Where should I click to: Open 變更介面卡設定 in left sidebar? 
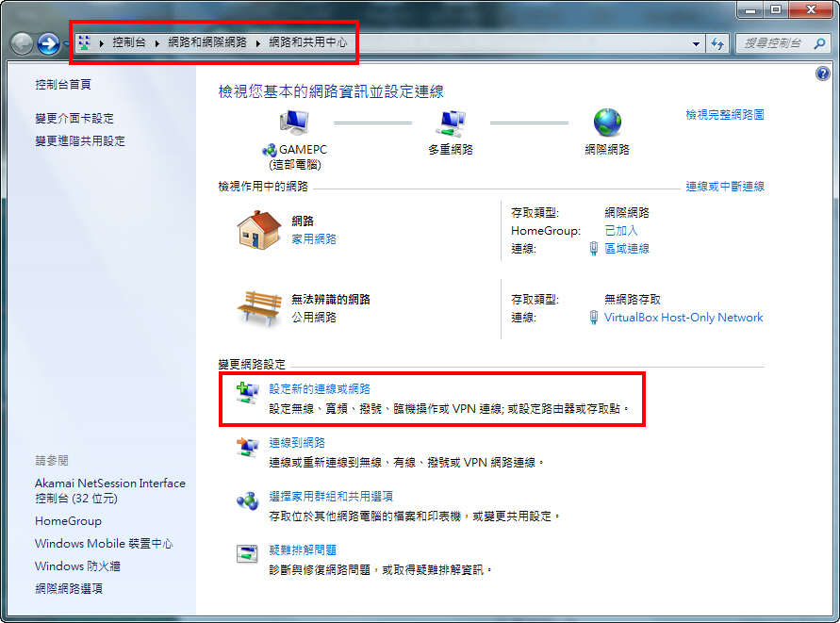74,119
